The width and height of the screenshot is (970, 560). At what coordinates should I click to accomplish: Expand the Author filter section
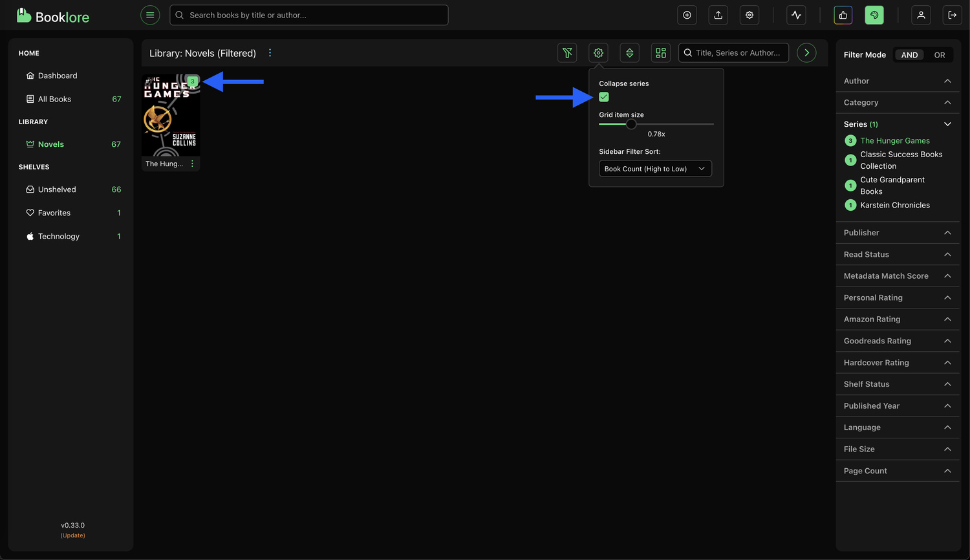[897, 81]
